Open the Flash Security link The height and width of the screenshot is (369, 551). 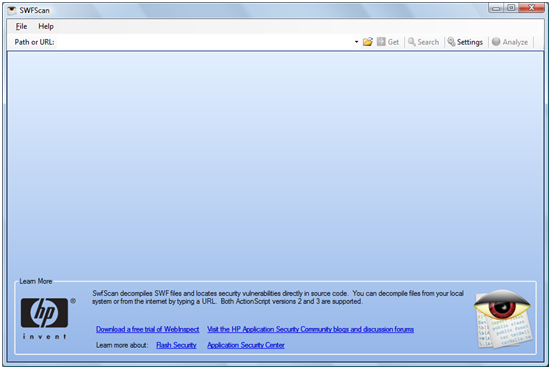[176, 345]
